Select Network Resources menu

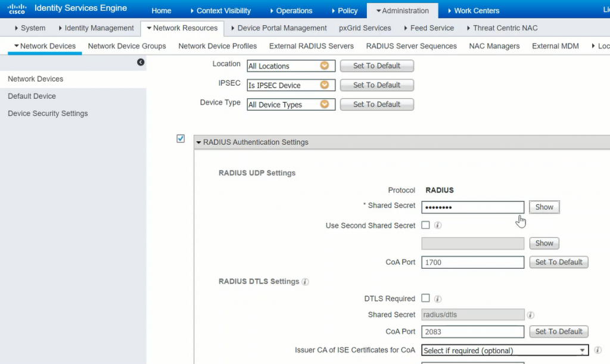click(182, 28)
